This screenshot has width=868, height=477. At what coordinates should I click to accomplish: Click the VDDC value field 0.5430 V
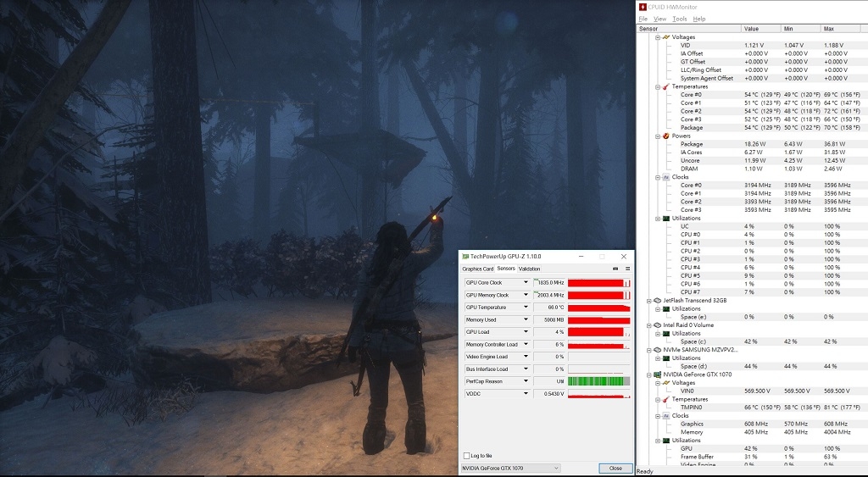coord(549,394)
